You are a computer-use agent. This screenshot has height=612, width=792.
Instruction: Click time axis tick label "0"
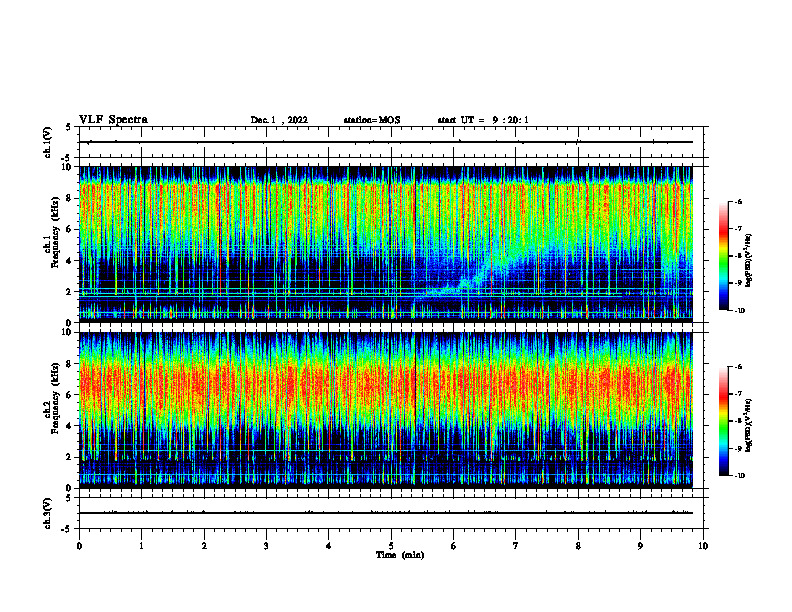pyautogui.click(x=79, y=546)
